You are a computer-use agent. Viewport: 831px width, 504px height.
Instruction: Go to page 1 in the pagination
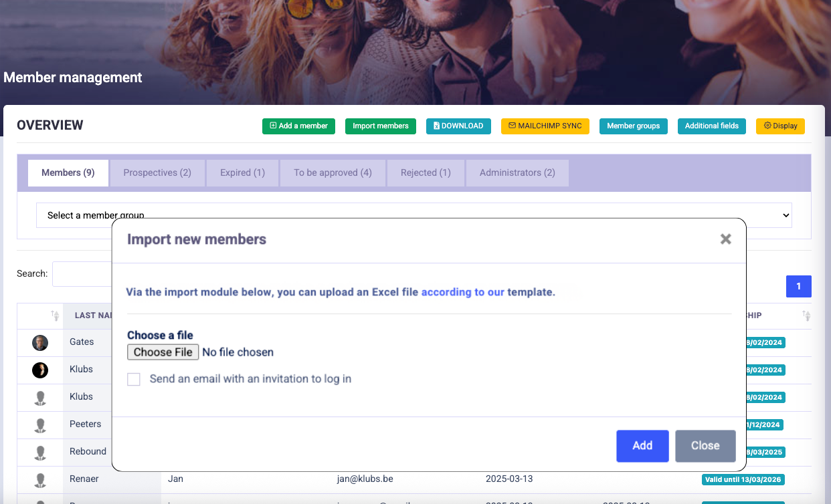point(798,286)
